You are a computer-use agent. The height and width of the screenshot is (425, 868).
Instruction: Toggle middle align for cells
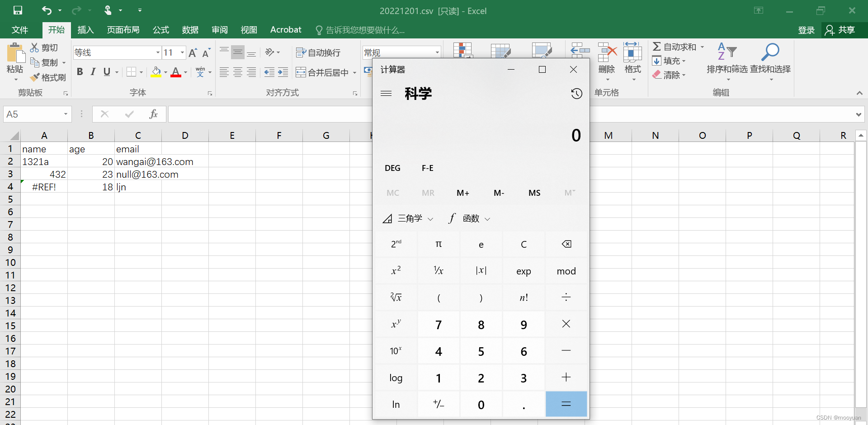pos(238,52)
